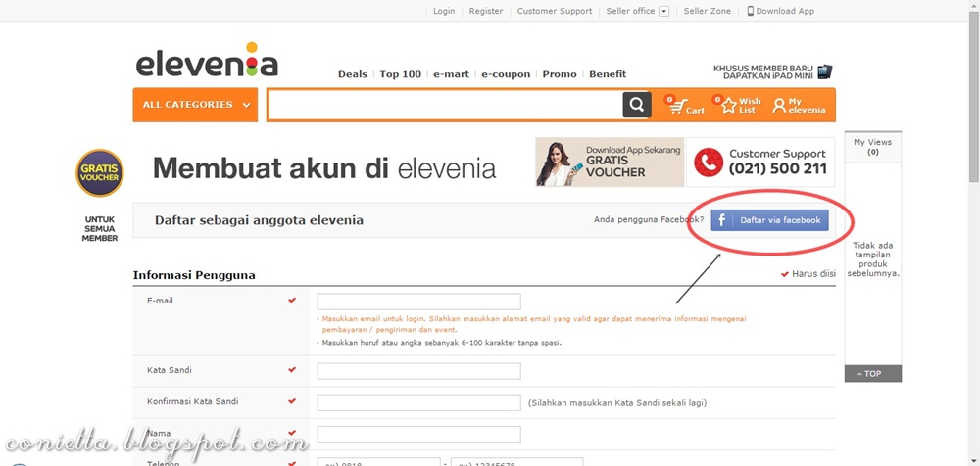Click the Informasi Pengguna heading

(194, 275)
